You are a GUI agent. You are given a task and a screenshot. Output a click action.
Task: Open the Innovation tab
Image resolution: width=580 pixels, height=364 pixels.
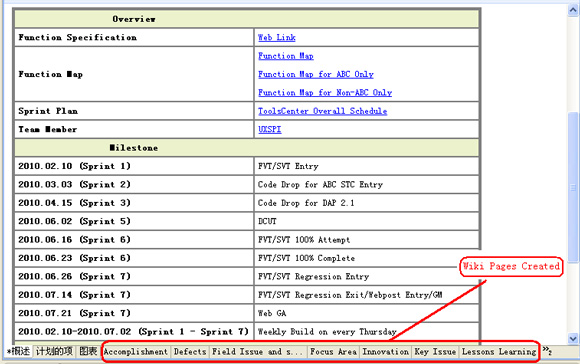click(385, 351)
